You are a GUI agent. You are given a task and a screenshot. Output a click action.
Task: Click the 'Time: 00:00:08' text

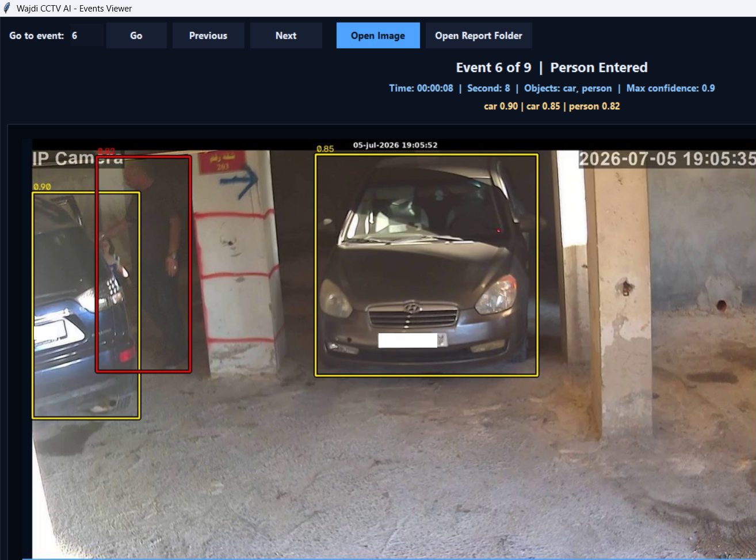[x=421, y=88]
